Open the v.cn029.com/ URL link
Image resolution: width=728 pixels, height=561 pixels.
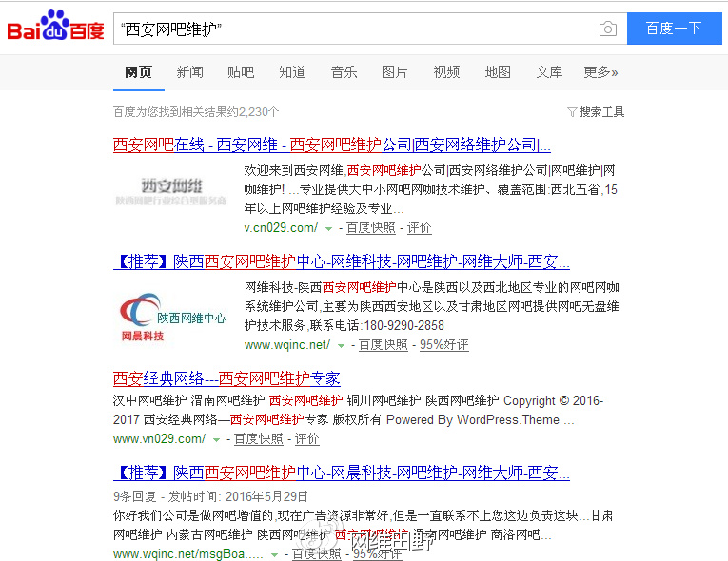281,228
